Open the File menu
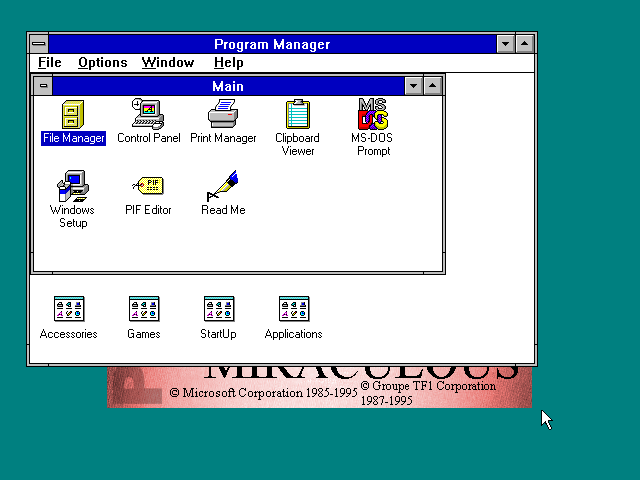640x480 pixels. tap(50, 62)
